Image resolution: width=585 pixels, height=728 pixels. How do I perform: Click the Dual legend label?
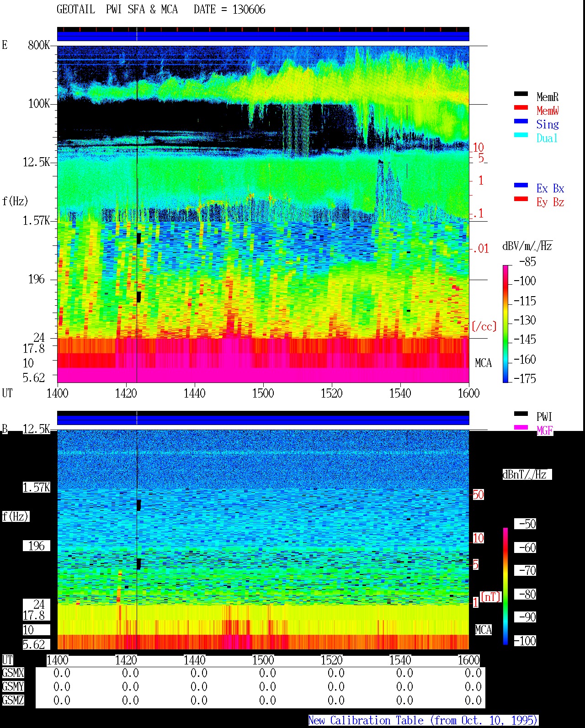coord(547,138)
